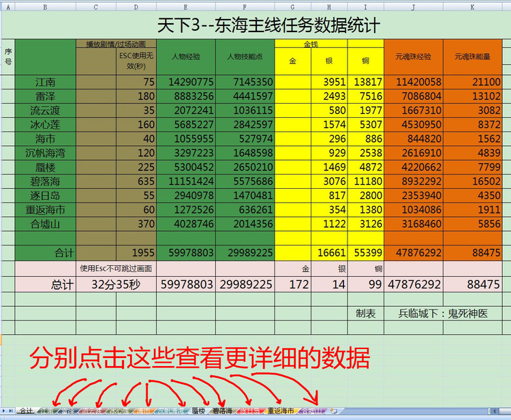
Task: Open the 逐日岛 sheet tab
Action: click(x=249, y=411)
